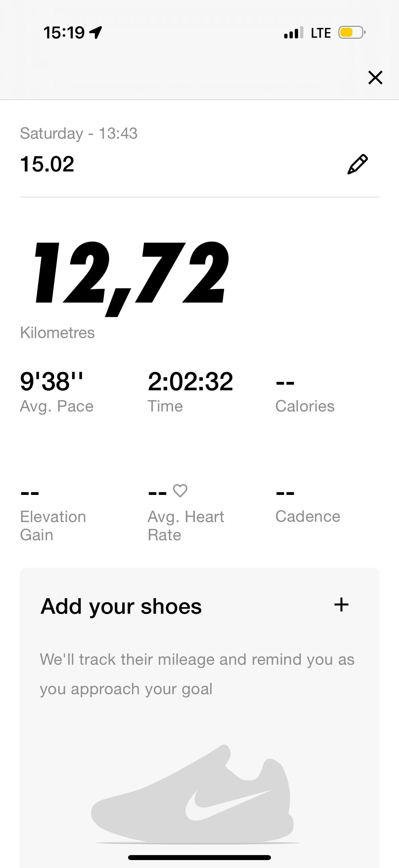Tap the pencil edit icon

(358, 165)
